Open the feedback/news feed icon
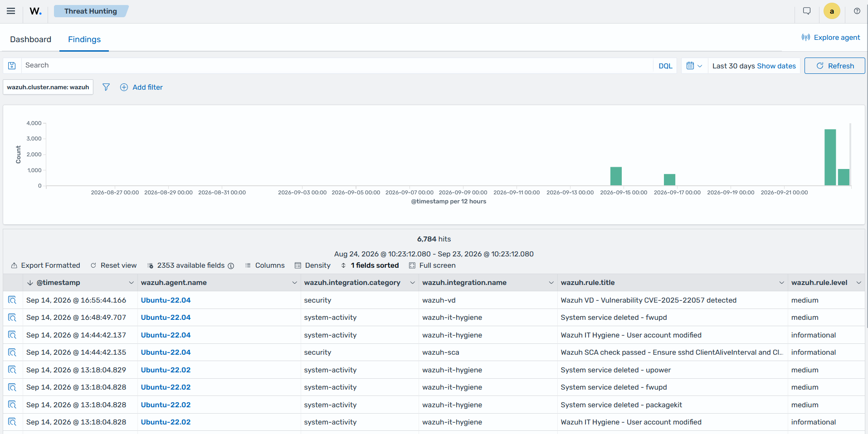Viewport: 868px width, 434px height. [x=807, y=11]
